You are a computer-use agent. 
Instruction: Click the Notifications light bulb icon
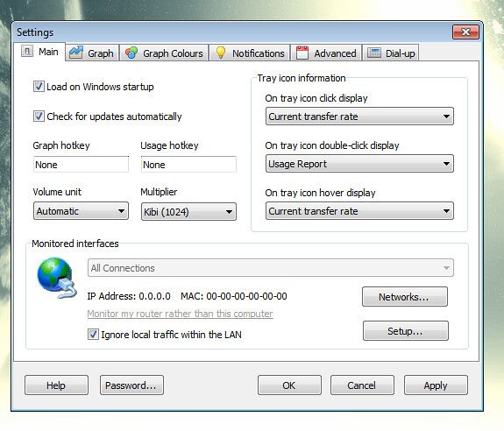click(221, 53)
